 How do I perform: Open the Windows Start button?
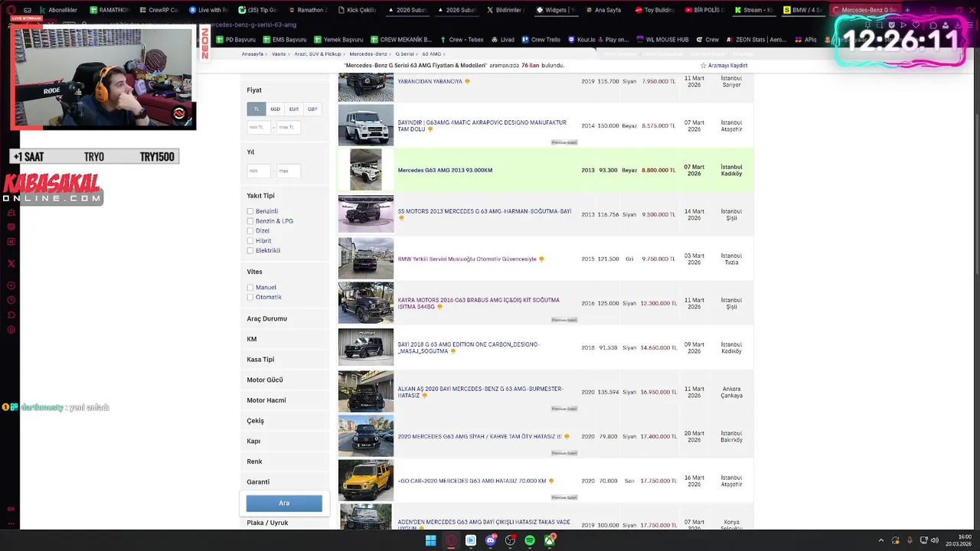[431, 541]
